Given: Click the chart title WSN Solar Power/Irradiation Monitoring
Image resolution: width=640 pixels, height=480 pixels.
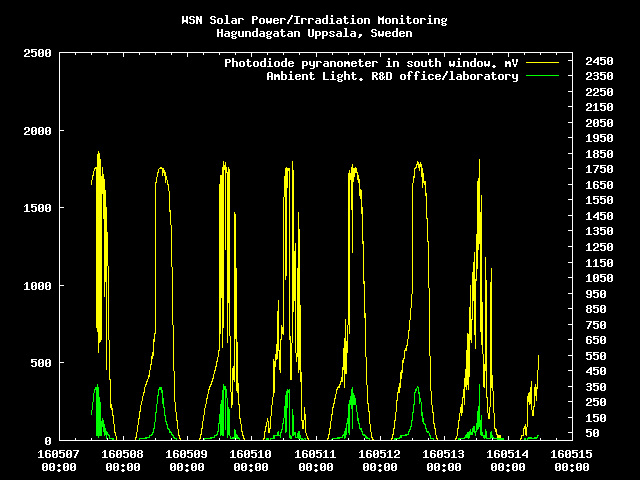Looking at the screenshot, I should click(314, 20).
